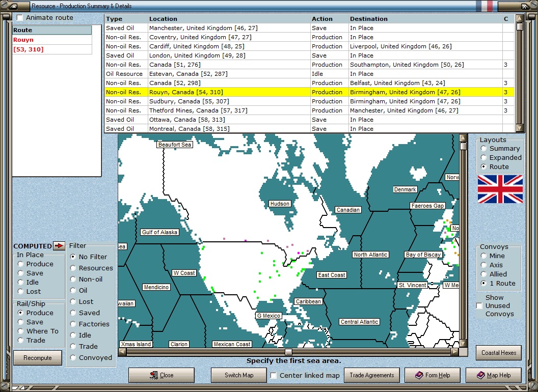Select the Summary layout option
The height and width of the screenshot is (392, 538).
pos(483,149)
